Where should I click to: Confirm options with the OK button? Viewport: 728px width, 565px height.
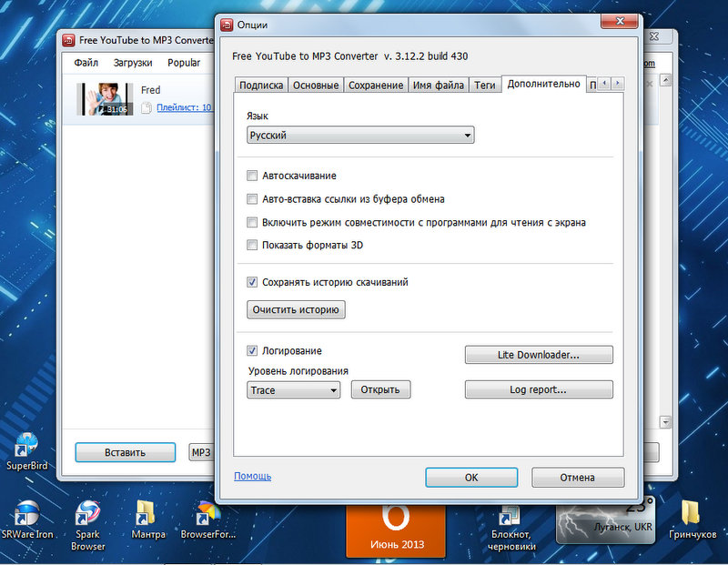pos(471,478)
